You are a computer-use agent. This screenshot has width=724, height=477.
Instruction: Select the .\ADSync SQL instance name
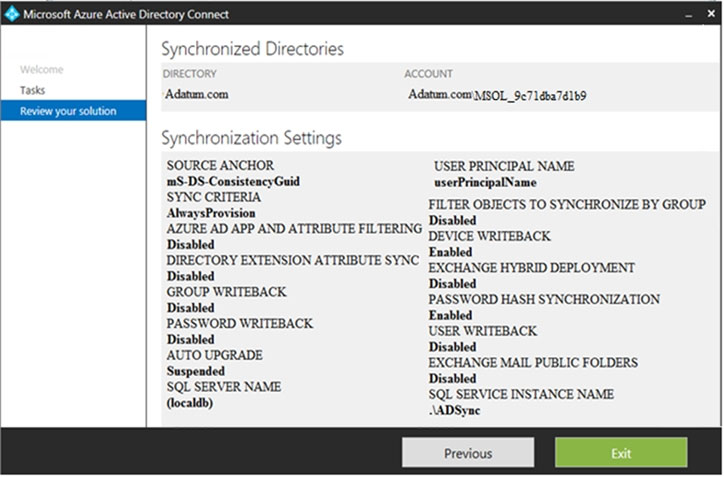[x=457, y=410]
